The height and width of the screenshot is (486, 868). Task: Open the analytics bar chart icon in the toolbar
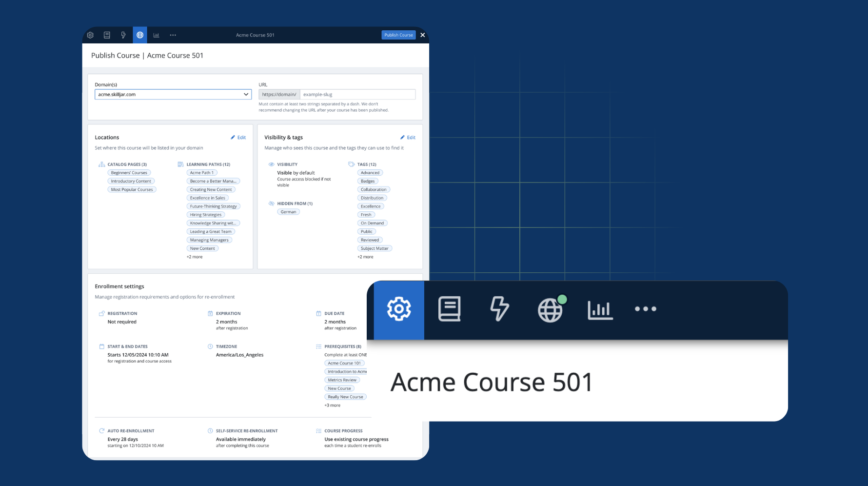tap(157, 35)
